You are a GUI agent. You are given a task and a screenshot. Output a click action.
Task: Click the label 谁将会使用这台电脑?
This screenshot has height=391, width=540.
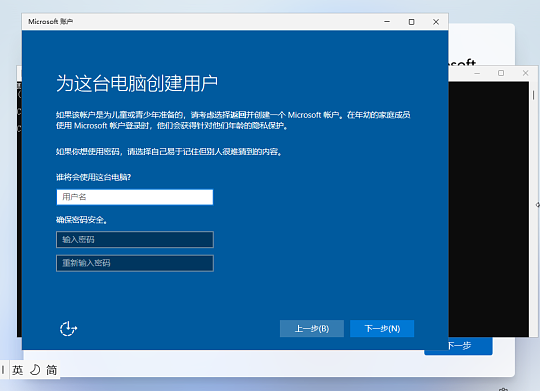[93, 177]
